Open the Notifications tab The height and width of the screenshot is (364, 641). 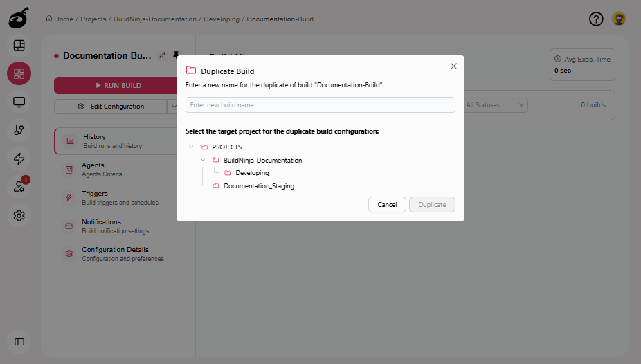(x=116, y=226)
